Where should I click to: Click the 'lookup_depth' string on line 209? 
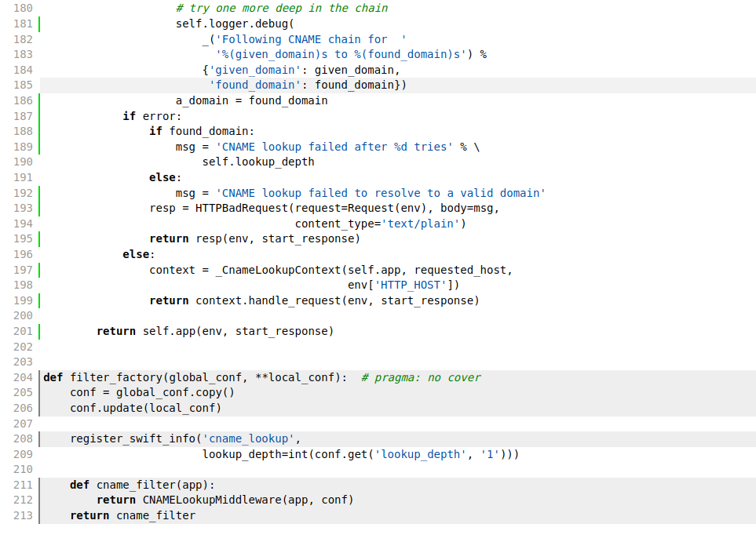[421, 455]
